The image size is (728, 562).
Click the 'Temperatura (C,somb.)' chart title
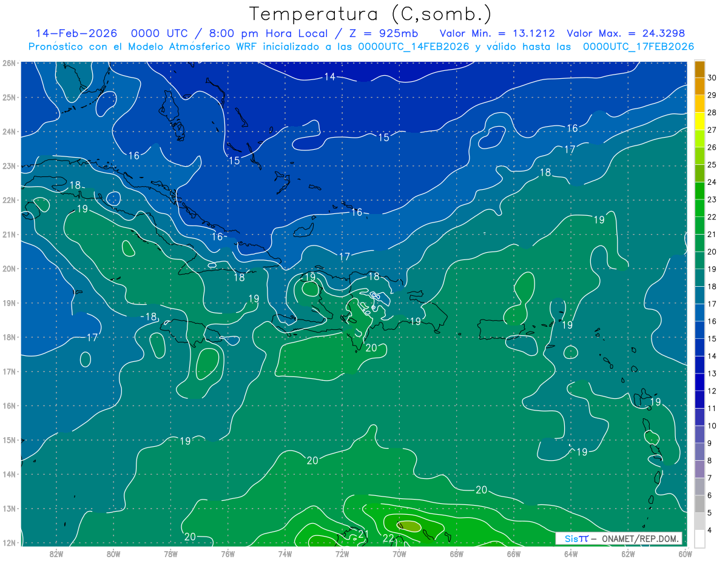371,14
